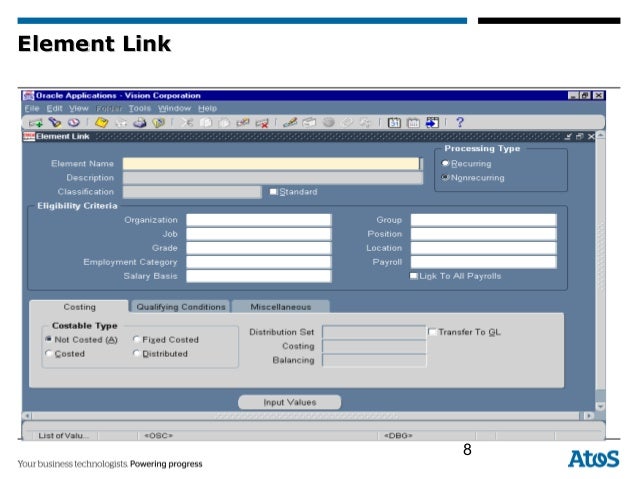This screenshot has height=479, width=638.
Task: Click the horizontal scrollbar right arrow
Action: [589, 416]
